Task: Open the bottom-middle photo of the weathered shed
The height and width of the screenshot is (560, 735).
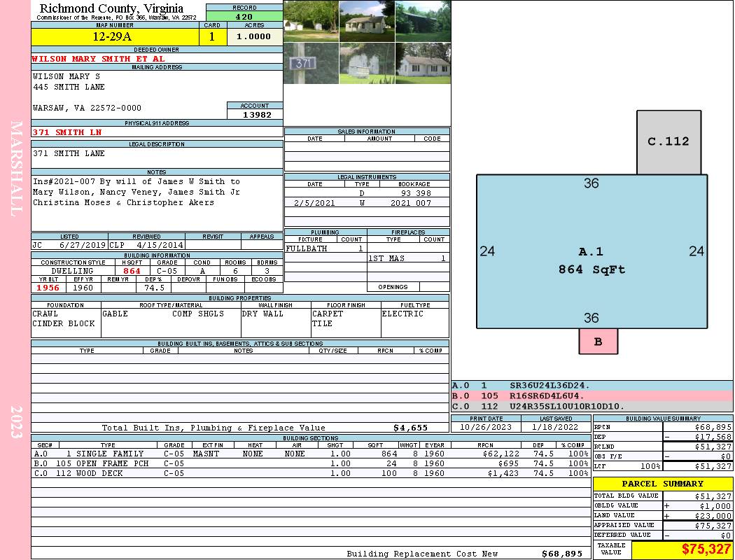Action: [367, 64]
